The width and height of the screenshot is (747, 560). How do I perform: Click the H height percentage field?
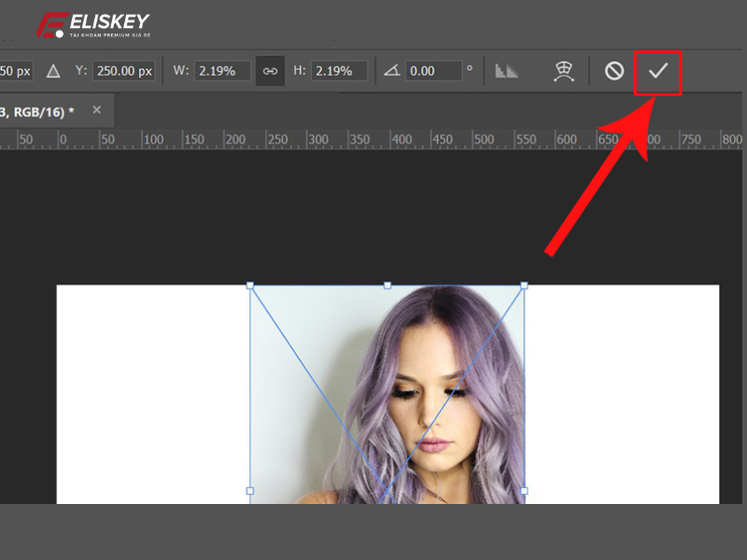pyautogui.click(x=338, y=71)
